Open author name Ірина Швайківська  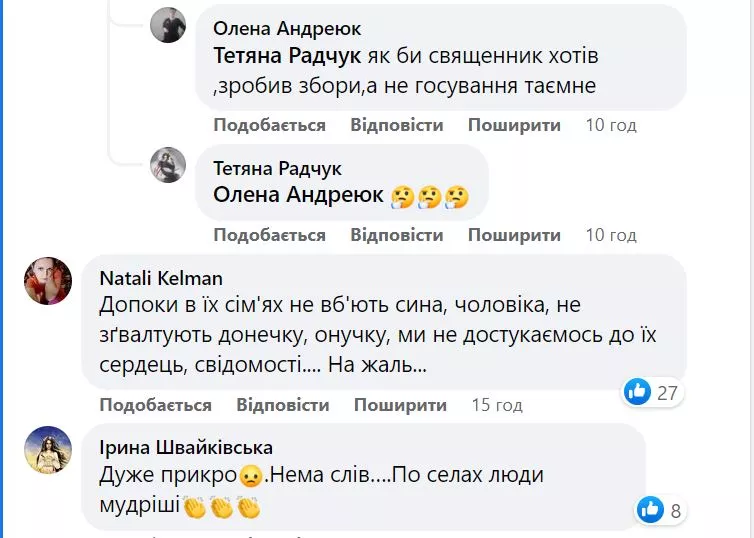pos(186,446)
